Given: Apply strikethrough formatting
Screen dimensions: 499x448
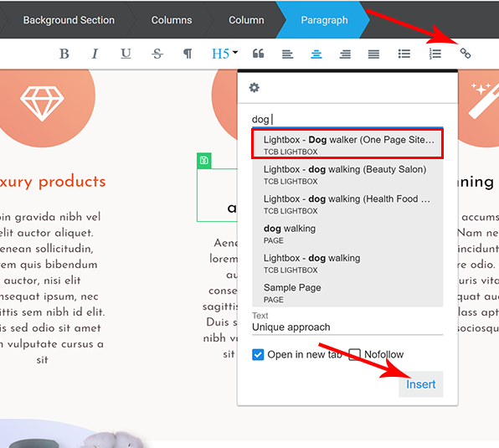Looking at the screenshot, I should click(157, 54).
